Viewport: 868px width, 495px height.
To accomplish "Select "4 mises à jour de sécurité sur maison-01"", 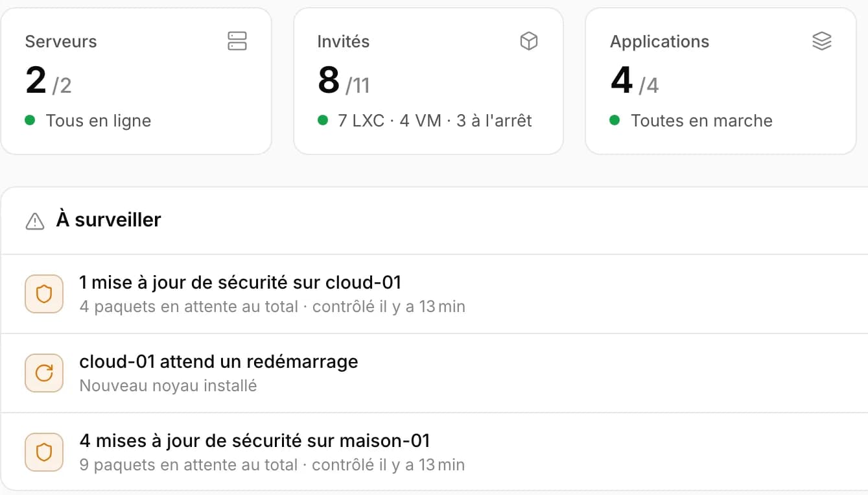I will [x=255, y=441].
